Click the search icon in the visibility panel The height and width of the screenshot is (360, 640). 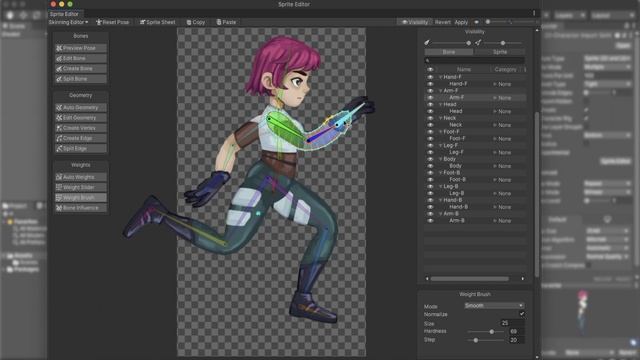coord(427,60)
